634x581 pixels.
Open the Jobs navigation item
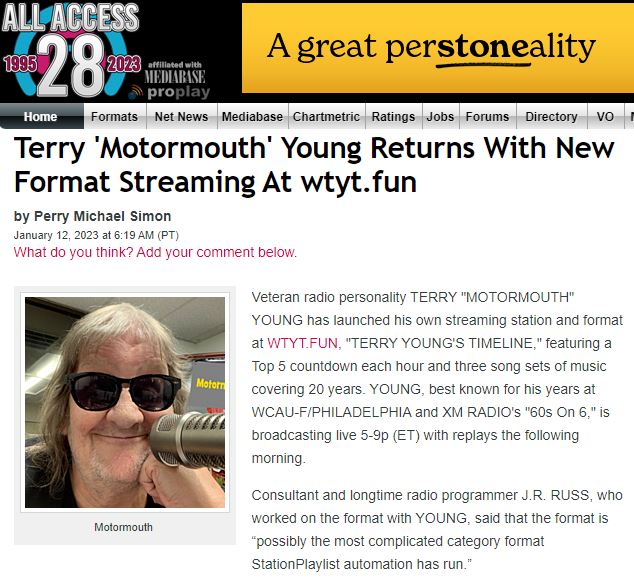click(440, 116)
